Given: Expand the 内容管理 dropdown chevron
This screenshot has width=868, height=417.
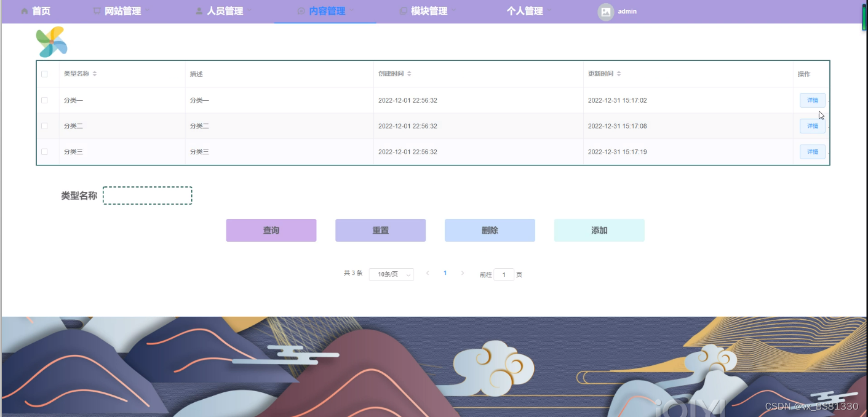Looking at the screenshot, I should (x=351, y=11).
